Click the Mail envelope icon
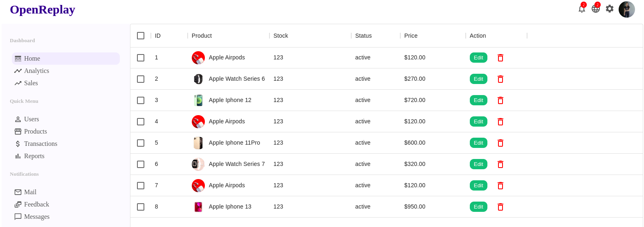The image size is (644, 227). coord(18,192)
